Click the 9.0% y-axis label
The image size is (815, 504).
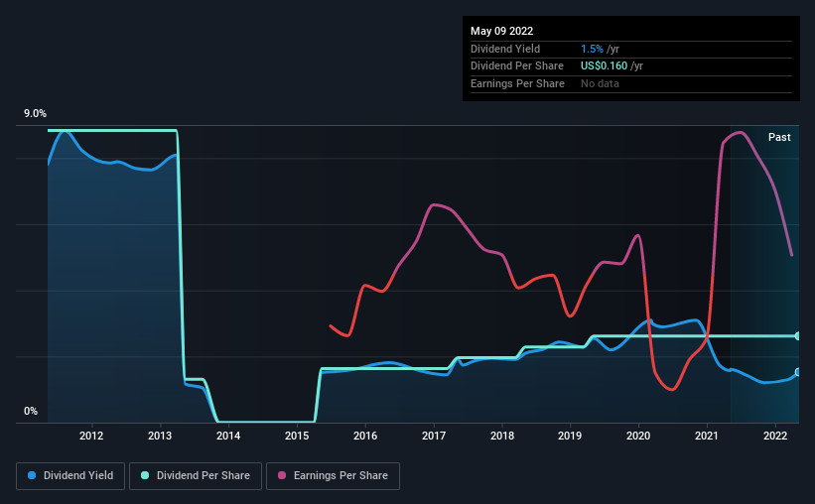pos(35,113)
